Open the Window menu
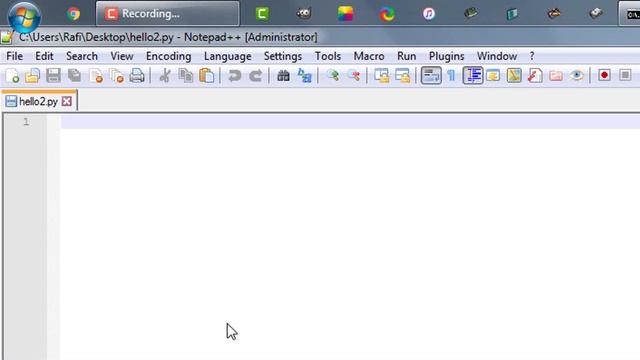The width and height of the screenshot is (640, 360). [x=497, y=56]
